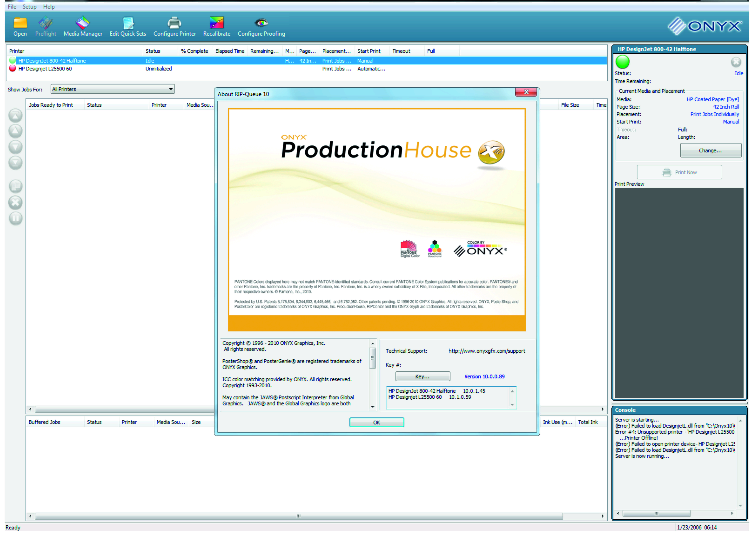Screen dimensions: 756x533
Task: Click the Open folder icon
Action: point(20,23)
